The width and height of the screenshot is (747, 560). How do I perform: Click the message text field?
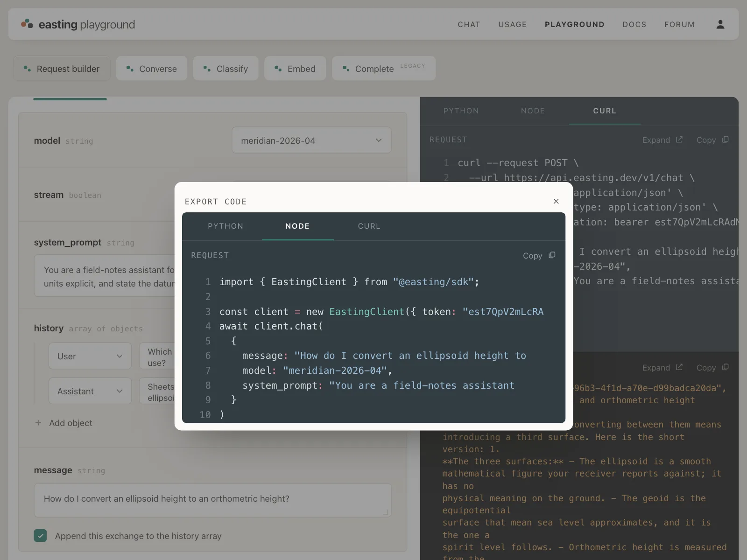(212, 500)
